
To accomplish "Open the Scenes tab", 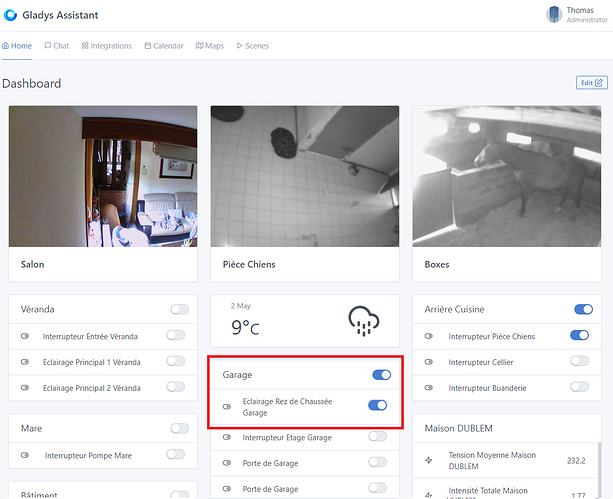I will 253,46.
